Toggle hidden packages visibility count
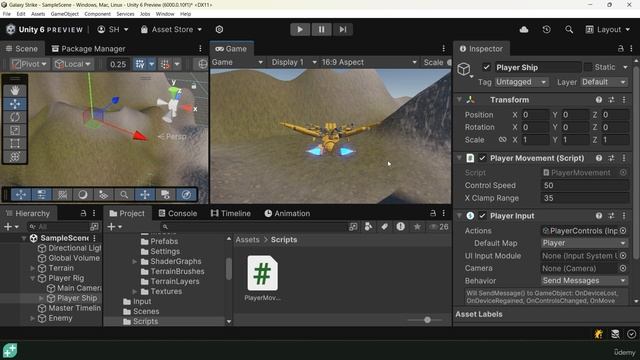640x360 pixels. click(x=439, y=227)
